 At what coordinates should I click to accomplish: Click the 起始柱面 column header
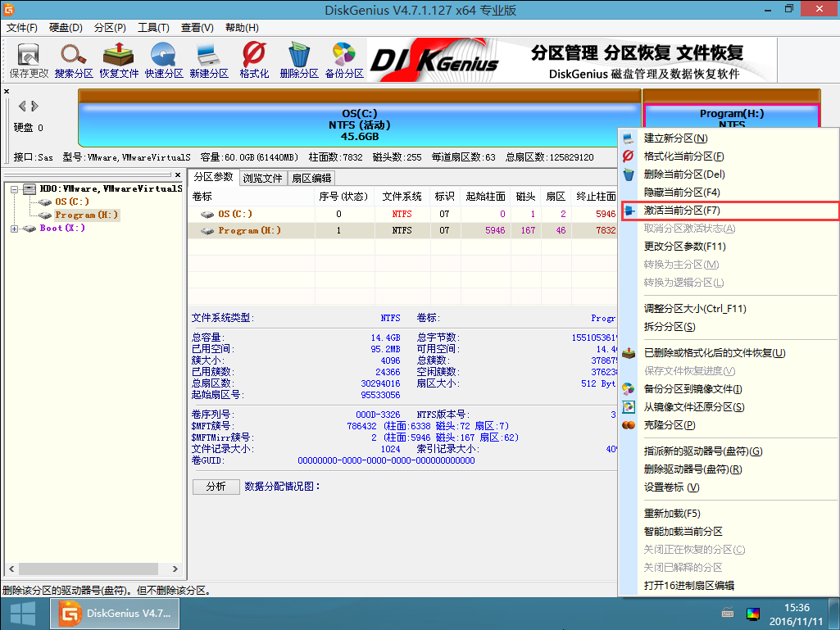485,197
